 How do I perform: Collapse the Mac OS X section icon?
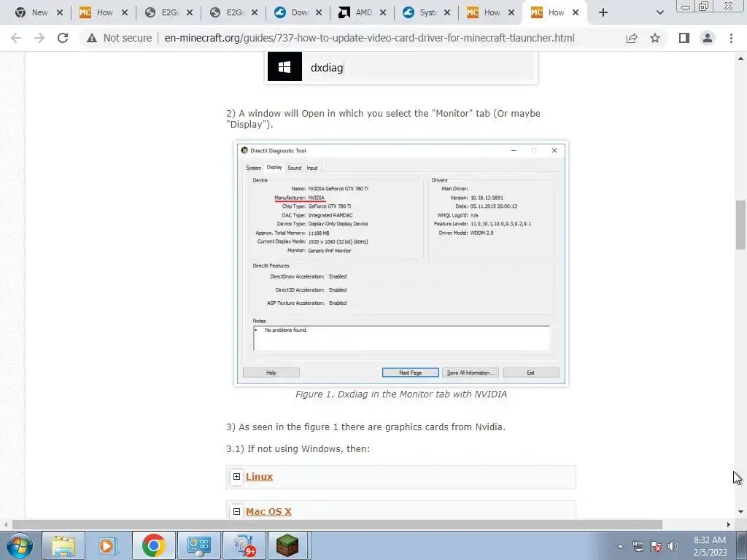[x=237, y=511]
